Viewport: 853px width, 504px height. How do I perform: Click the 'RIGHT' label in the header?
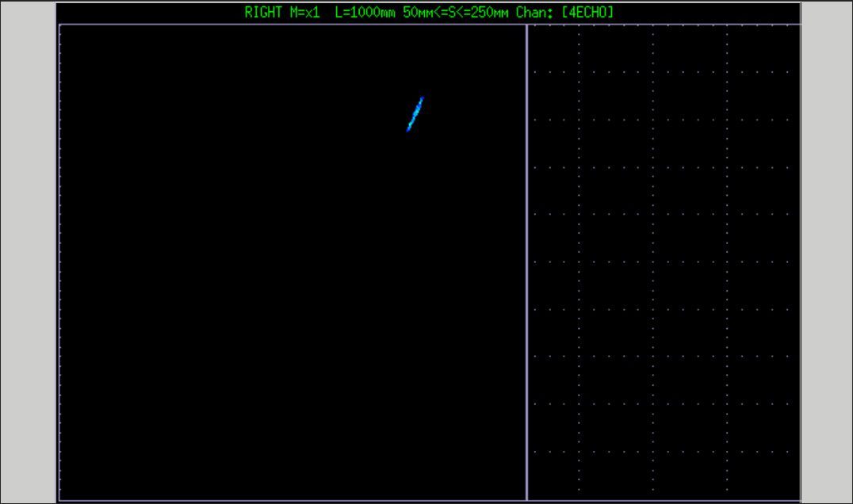click(263, 13)
